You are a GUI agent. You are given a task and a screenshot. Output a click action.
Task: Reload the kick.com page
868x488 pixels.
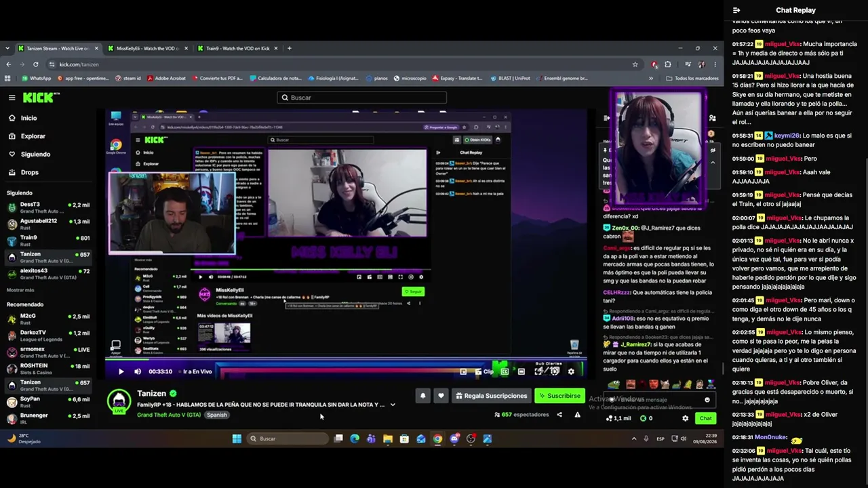point(36,64)
